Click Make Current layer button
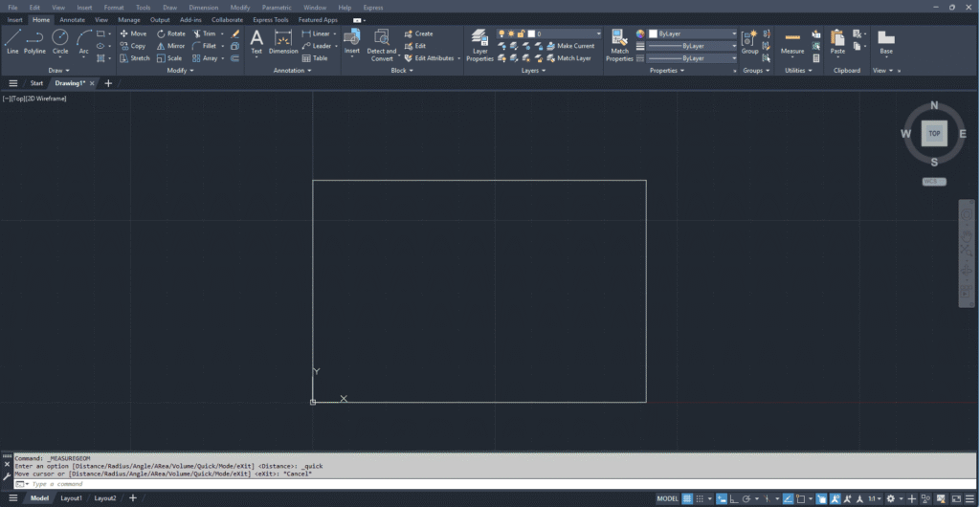Viewport: 980px width, 507px height. pos(570,46)
